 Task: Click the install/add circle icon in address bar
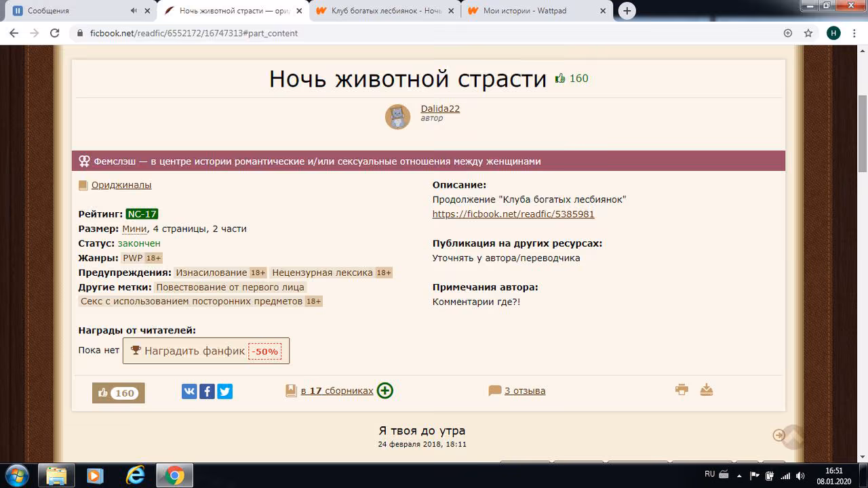click(788, 33)
